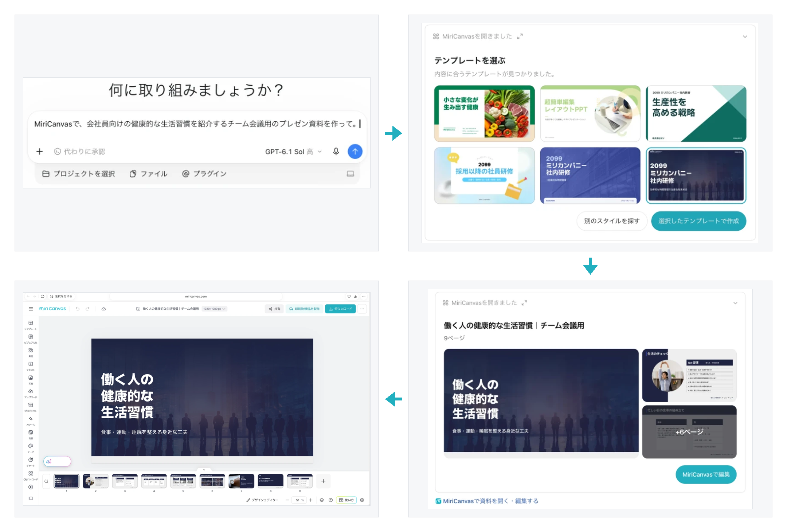Add a new page with plus button
The width and height of the screenshot is (787, 532).
[x=323, y=481]
